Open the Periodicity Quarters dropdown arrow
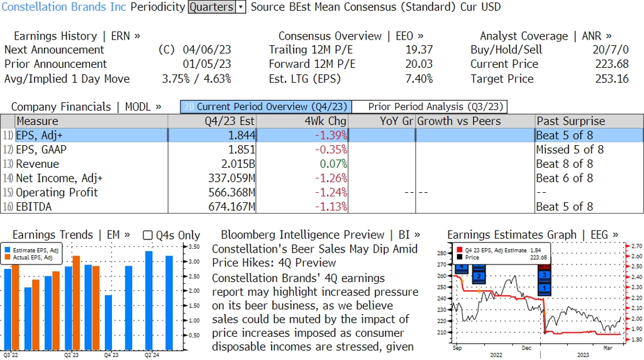644x360 pixels. [x=241, y=7]
